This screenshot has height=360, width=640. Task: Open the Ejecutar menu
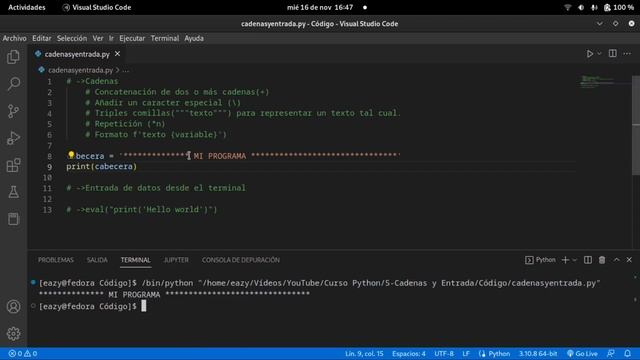coord(132,38)
